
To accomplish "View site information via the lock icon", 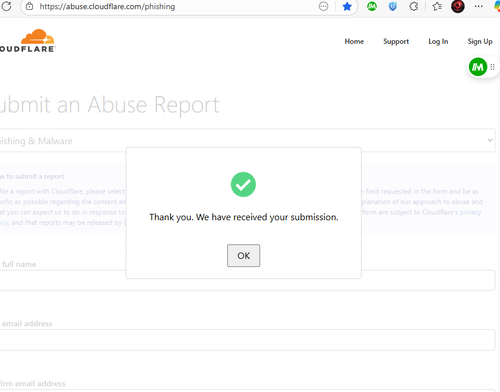I will 29,6.
